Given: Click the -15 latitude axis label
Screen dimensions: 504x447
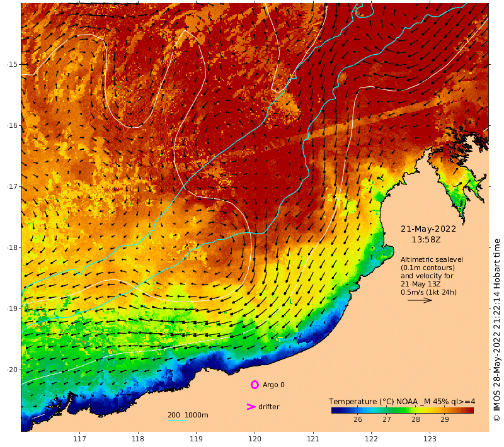Looking at the screenshot, I should (13, 64).
